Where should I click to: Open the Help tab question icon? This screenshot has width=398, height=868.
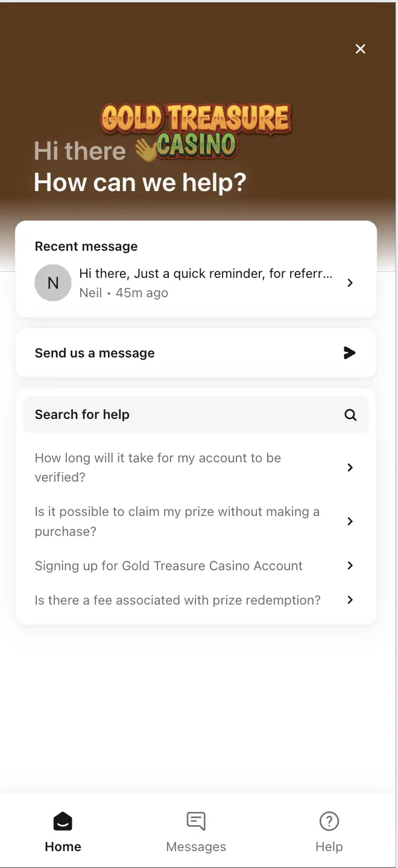coord(329,822)
